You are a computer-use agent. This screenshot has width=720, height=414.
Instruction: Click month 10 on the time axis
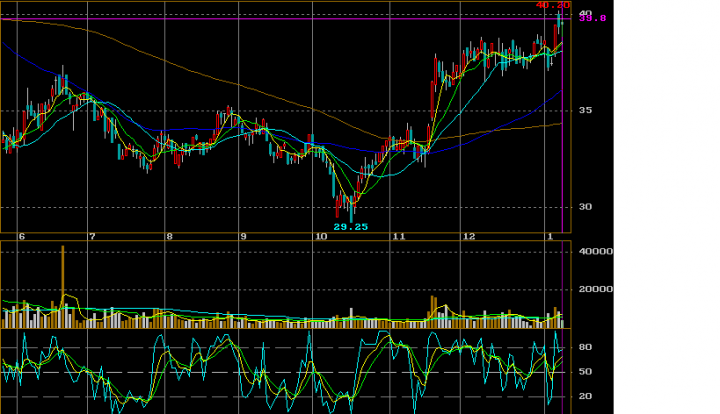click(x=321, y=236)
